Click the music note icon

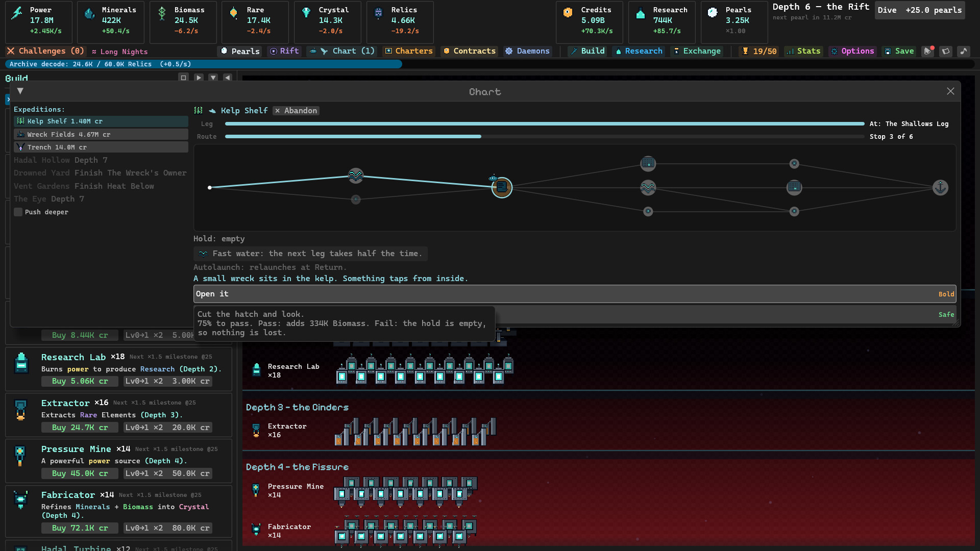tap(963, 51)
